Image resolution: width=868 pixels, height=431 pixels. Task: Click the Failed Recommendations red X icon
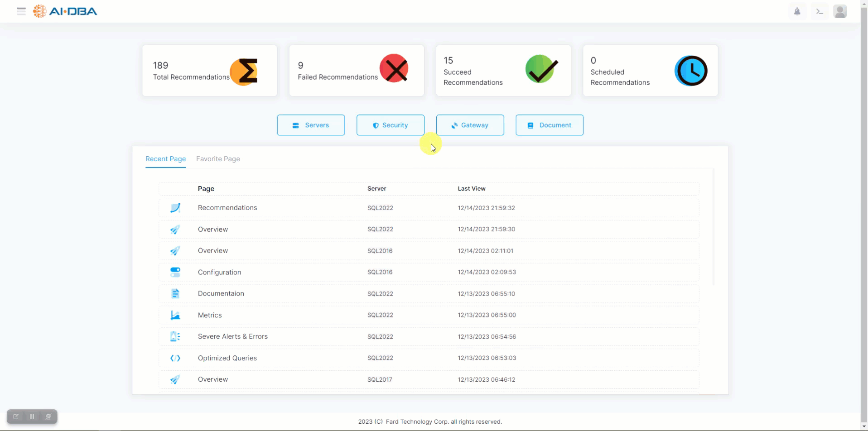394,69
